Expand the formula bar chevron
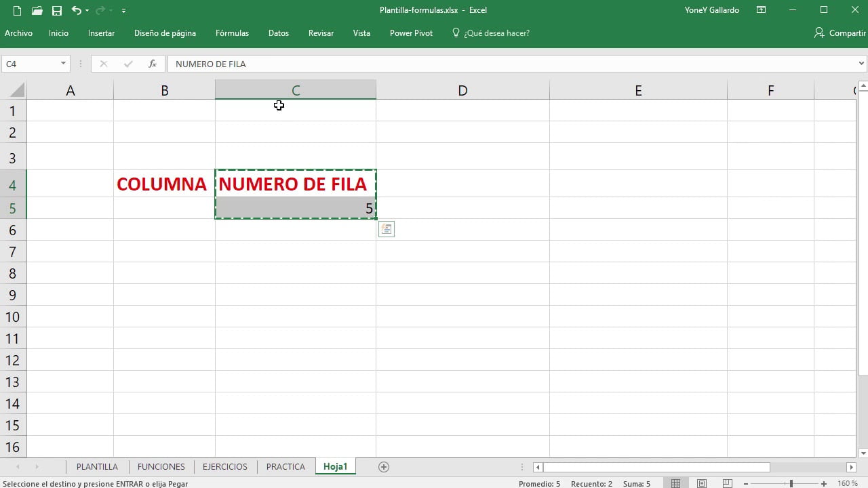868x488 pixels. point(861,64)
